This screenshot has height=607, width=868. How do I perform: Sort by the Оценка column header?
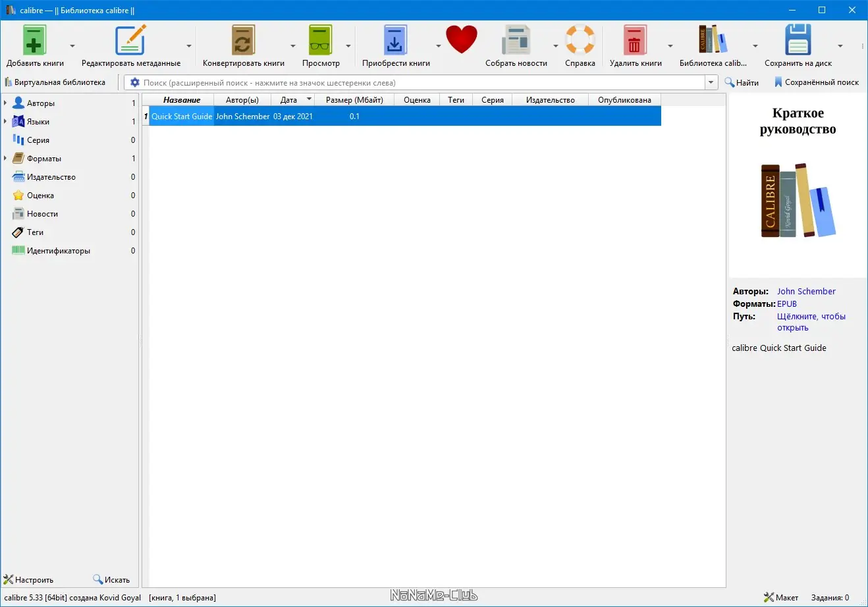click(417, 100)
